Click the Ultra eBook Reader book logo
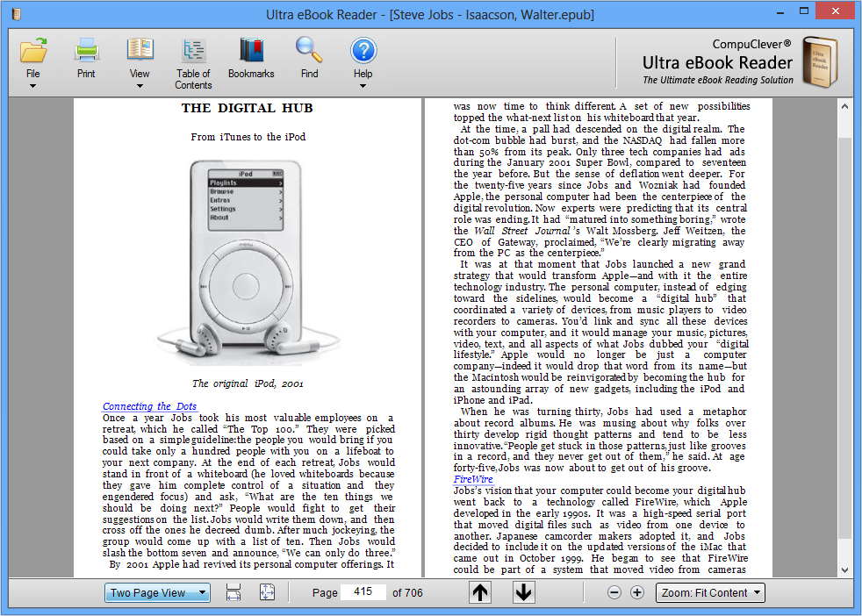Screen dimensions: 862x616 820,62
